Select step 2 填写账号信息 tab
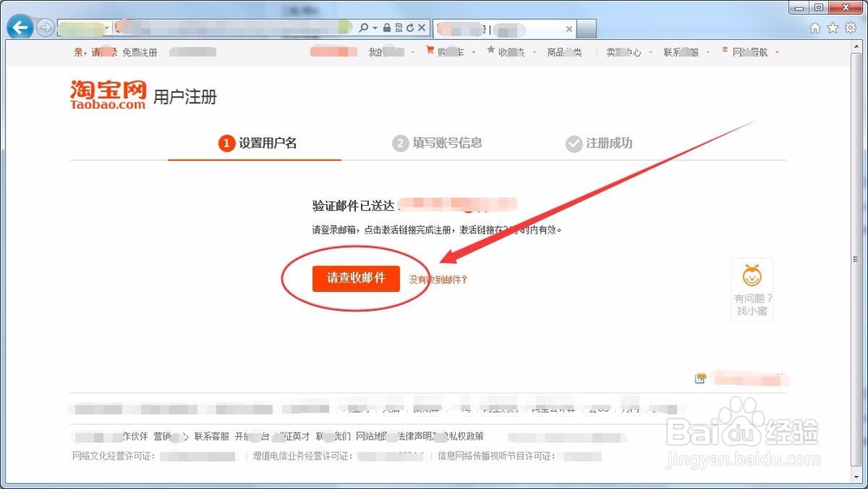Image resolution: width=868 pixels, height=489 pixels. point(437,143)
